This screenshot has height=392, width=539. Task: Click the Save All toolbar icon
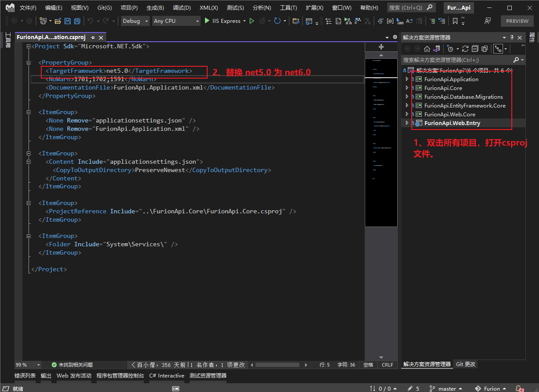(77, 21)
